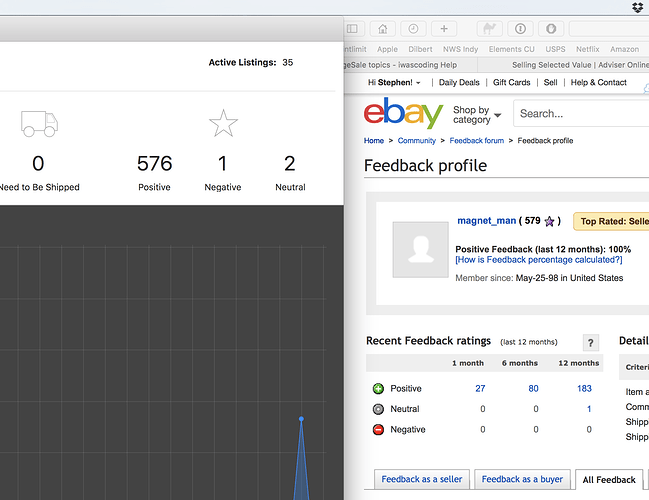Switch to Selling Selected Value tab
Screen dimensions: 649x500
pyautogui.click(x=564, y=65)
